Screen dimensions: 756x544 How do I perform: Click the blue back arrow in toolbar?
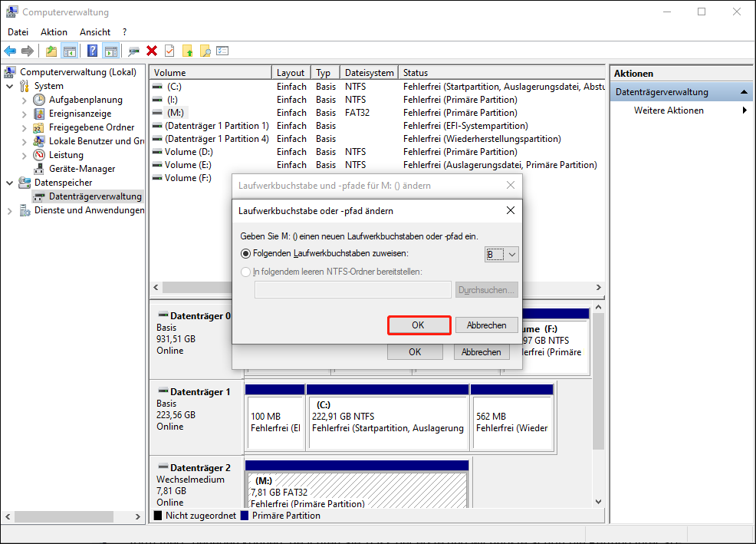[x=10, y=51]
